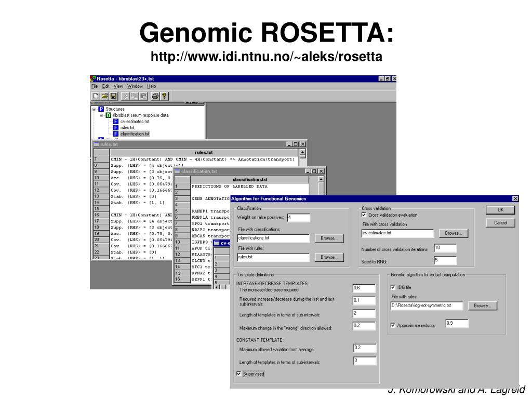Toggle Cross validation evaluation checkbox
Image resolution: width=532 pixels, height=399 pixels.
[x=364, y=215]
